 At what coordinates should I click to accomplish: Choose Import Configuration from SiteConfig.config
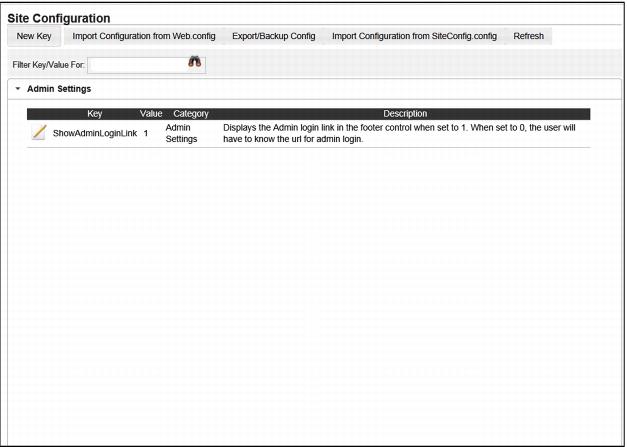[x=414, y=36]
